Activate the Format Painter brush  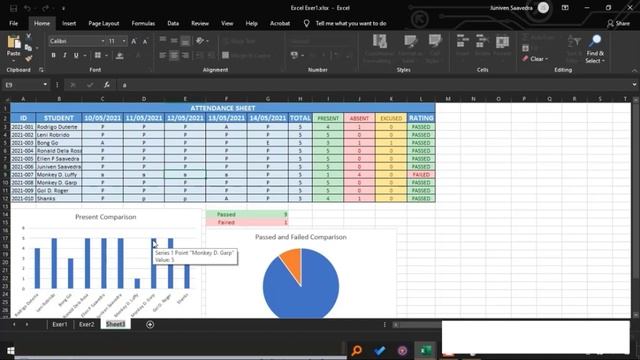click(x=28, y=59)
